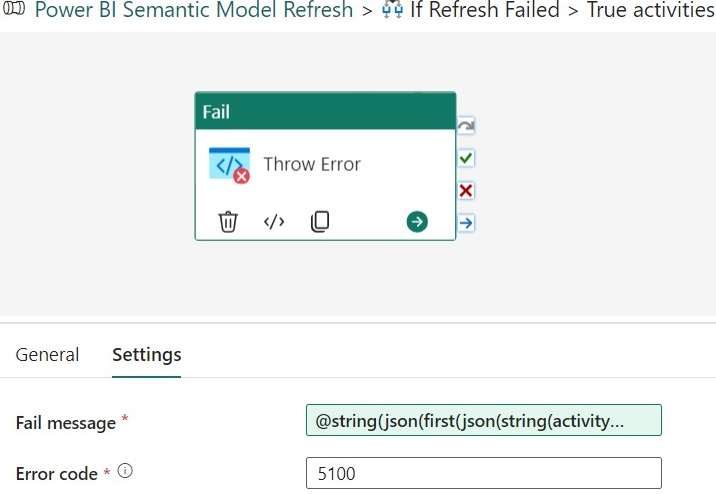Show the Error code info tooltip icon

125,471
